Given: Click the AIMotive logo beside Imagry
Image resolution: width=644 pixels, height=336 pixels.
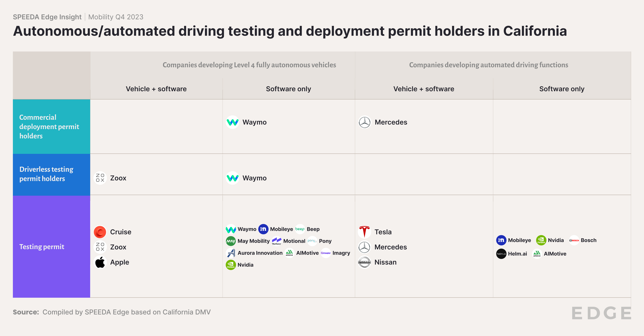Looking at the screenshot, I should coord(289,253).
